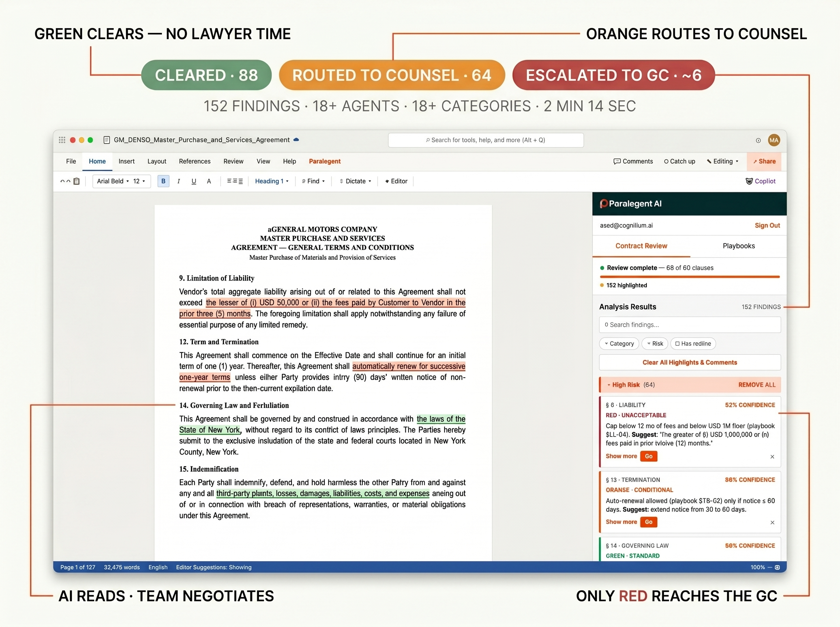This screenshot has height=627, width=840.
Task: Switch to the Insert ribbon tab
Action: [x=126, y=161]
